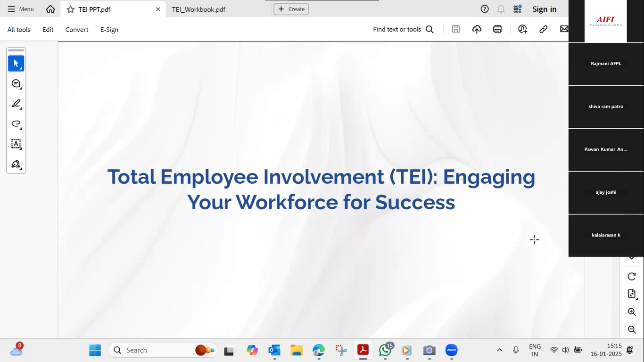This screenshot has width=644, height=362.
Task: Choose the highlighter tool
Action: pyautogui.click(x=16, y=104)
